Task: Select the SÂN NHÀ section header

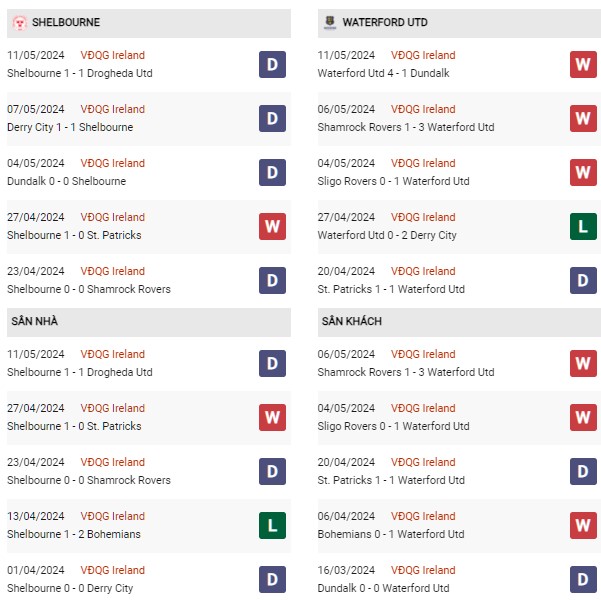Action: pos(149,322)
